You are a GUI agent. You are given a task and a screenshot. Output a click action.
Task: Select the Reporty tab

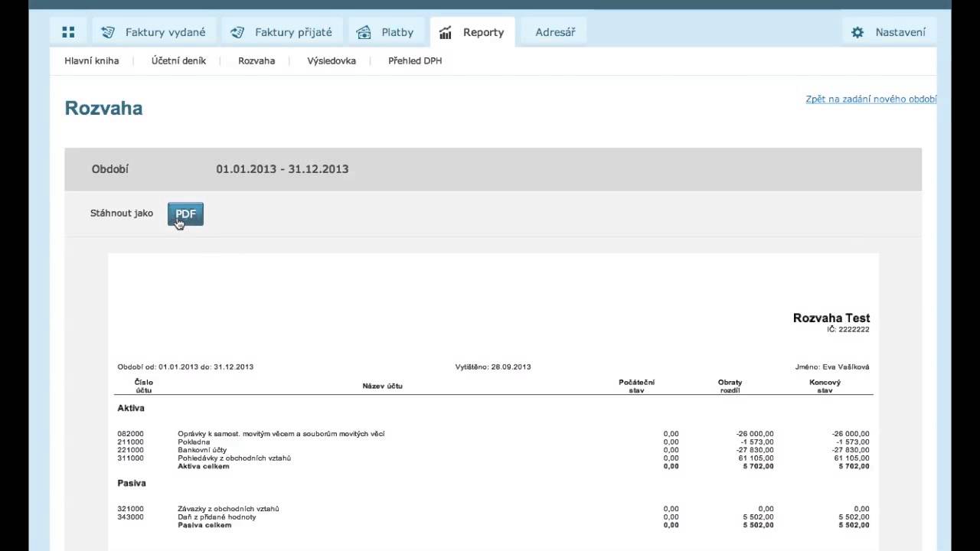(472, 32)
